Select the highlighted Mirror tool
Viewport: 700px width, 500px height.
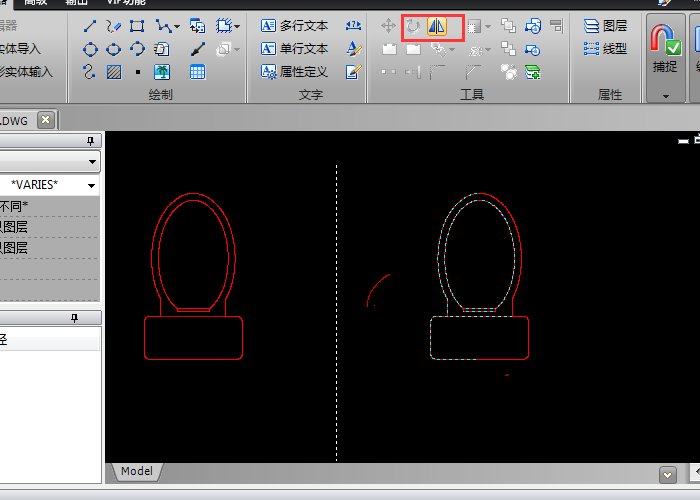click(437, 26)
